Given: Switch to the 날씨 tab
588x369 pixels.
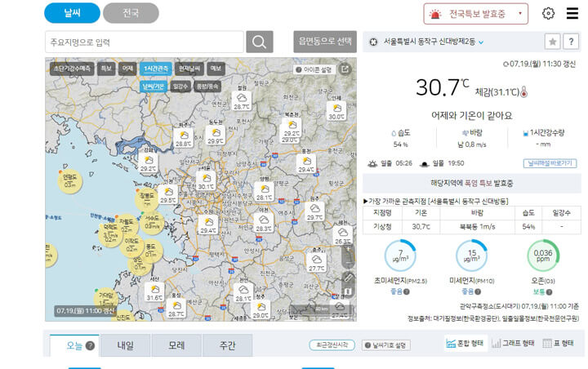Looking at the screenshot, I should click(72, 13).
